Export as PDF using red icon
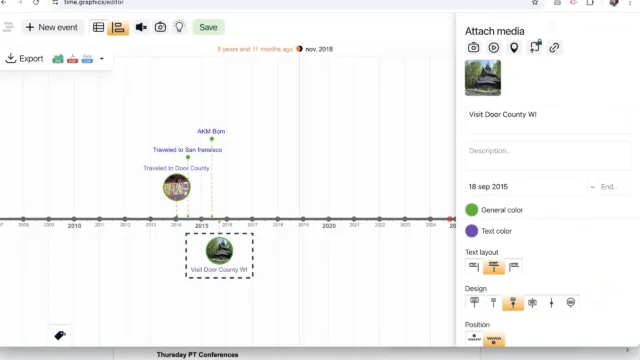The height and width of the screenshot is (360, 640). click(73, 59)
